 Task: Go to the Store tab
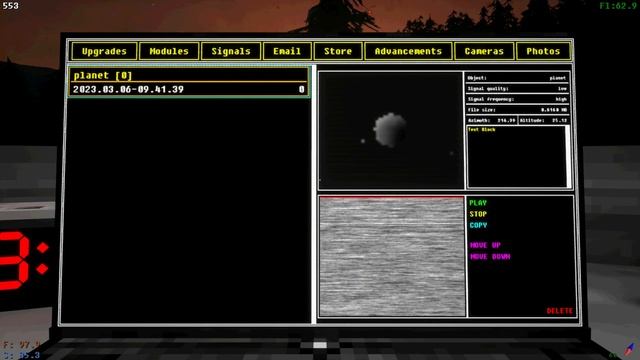[338, 51]
